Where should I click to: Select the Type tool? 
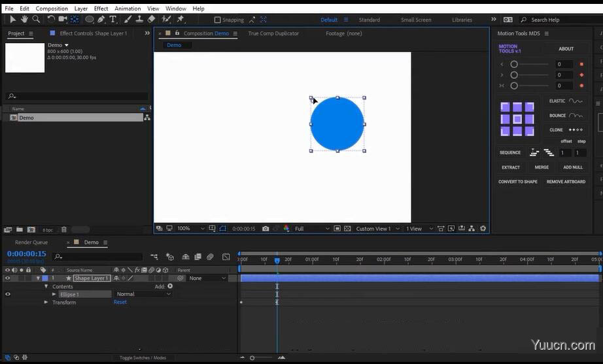[x=113, y=19]
